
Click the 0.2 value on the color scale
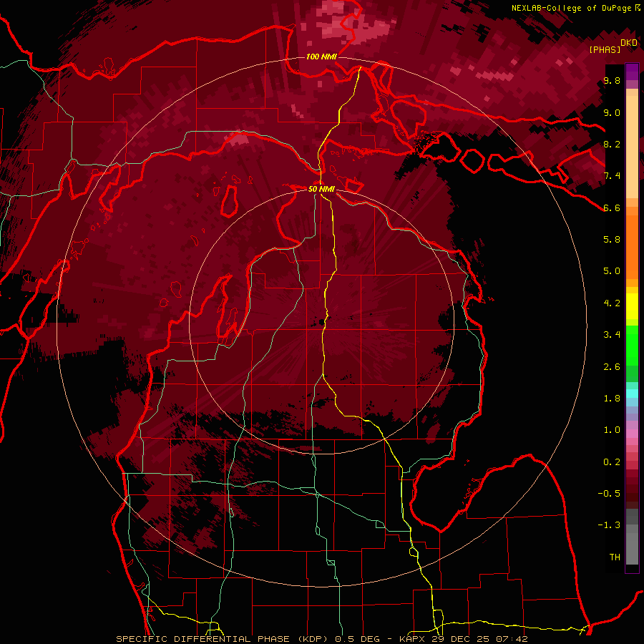612,462
